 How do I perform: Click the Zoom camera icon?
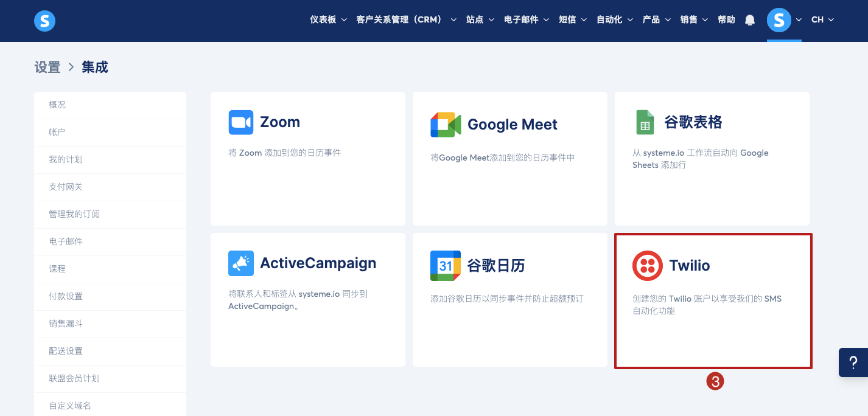(x=241, y=122)
